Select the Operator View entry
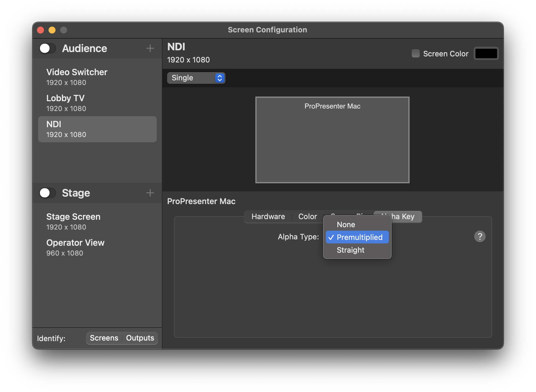Viewport: 536px width, 392px height. (97, 247)
